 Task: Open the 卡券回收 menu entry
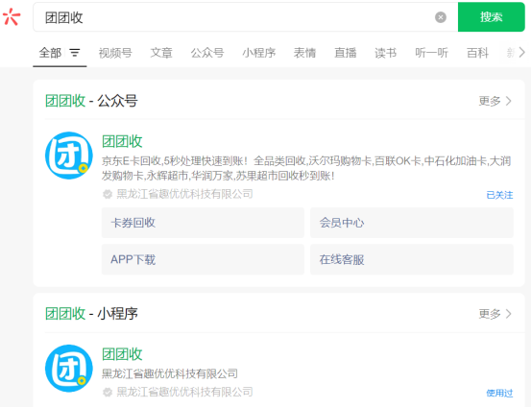[x=203, y=223]
